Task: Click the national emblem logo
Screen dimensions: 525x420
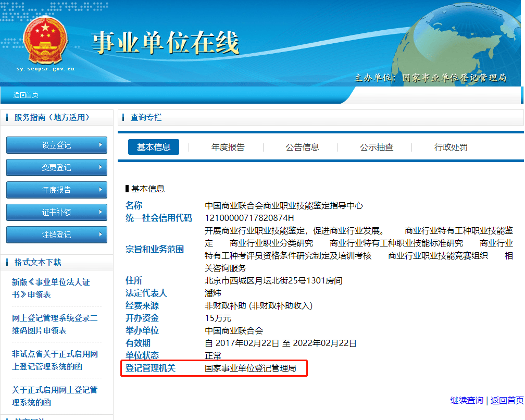Action: pos(45,40)
